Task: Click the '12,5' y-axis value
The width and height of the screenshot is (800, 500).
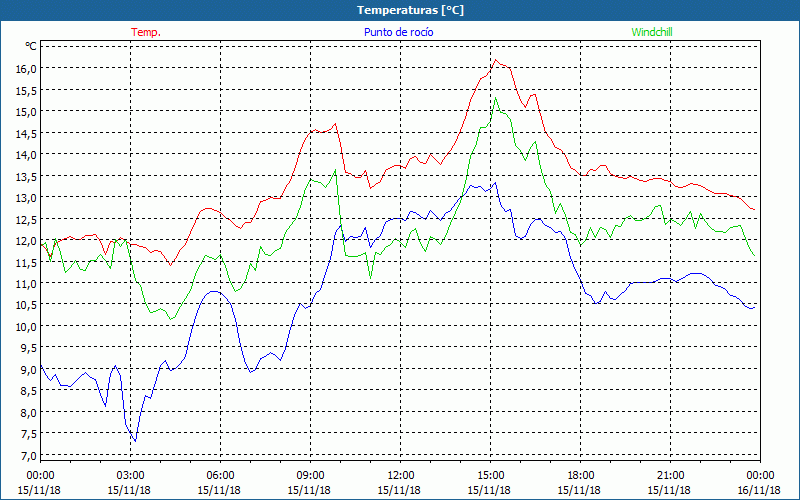Action: point(27,219)
